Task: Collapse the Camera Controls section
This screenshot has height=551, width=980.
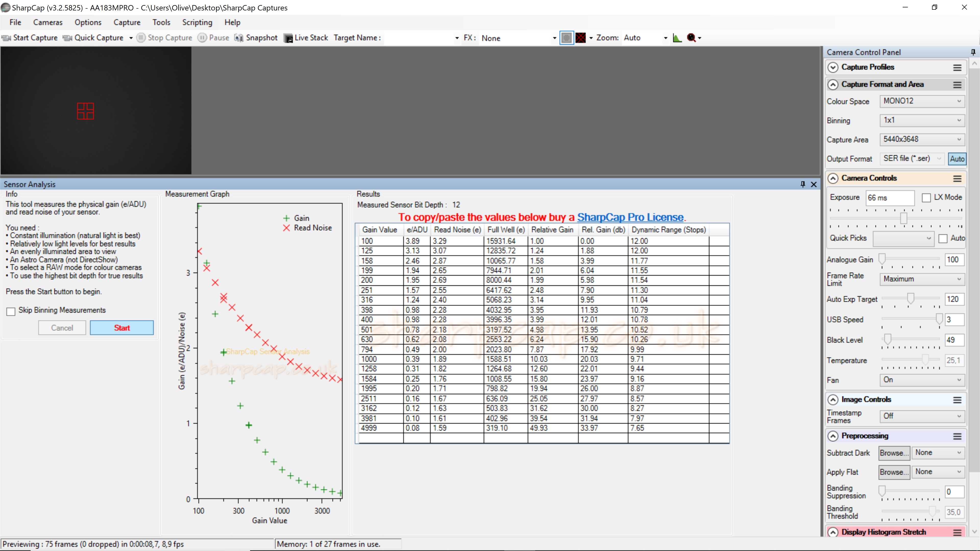Action: (x=833, y=178)
